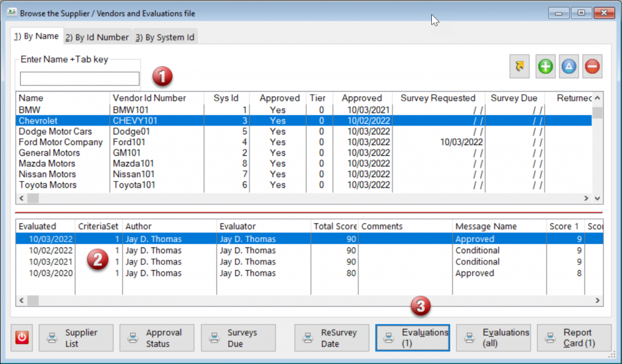This screenshot has height=364, width=622.
Task: Select the 10/03/2022 evaluation row
Action: point(309,239)
